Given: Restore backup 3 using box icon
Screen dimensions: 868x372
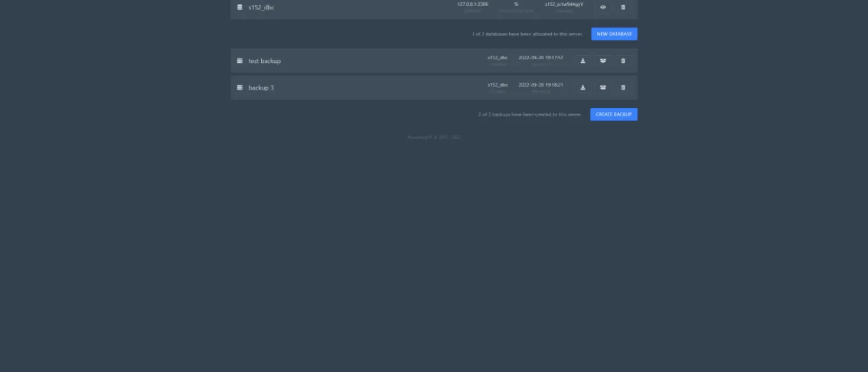Looking at the screenshot, I should [x=603, y=87].
